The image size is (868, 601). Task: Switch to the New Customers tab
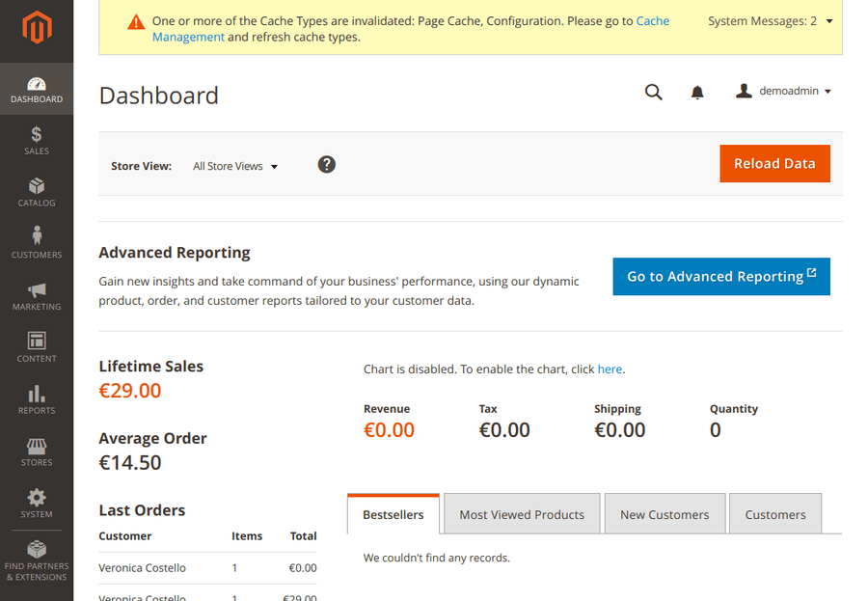665,514
